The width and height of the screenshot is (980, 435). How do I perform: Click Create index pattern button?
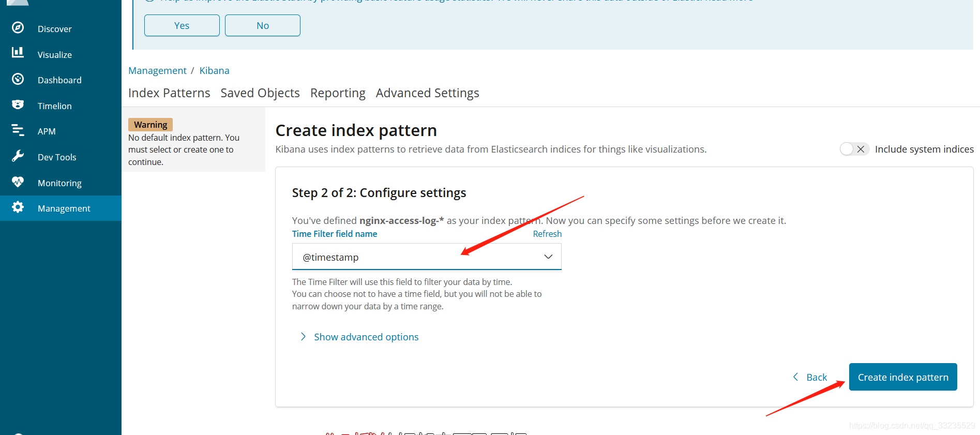pos(903,377)
